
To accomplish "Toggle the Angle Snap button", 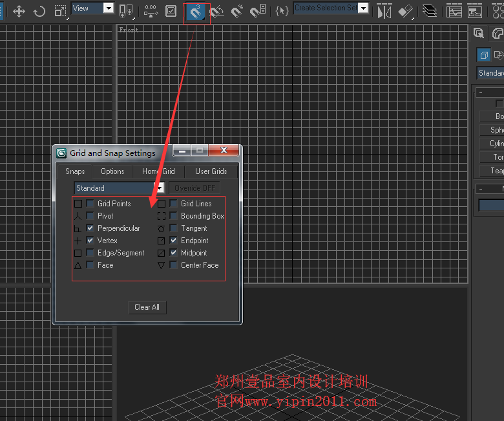I will (x=217, y=11).
